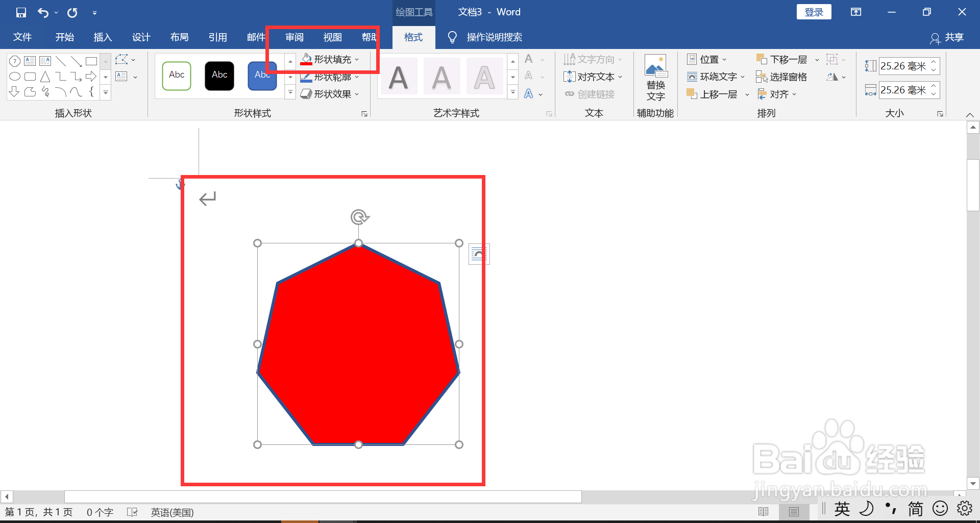Select the right arrow shape

[91, 77]
